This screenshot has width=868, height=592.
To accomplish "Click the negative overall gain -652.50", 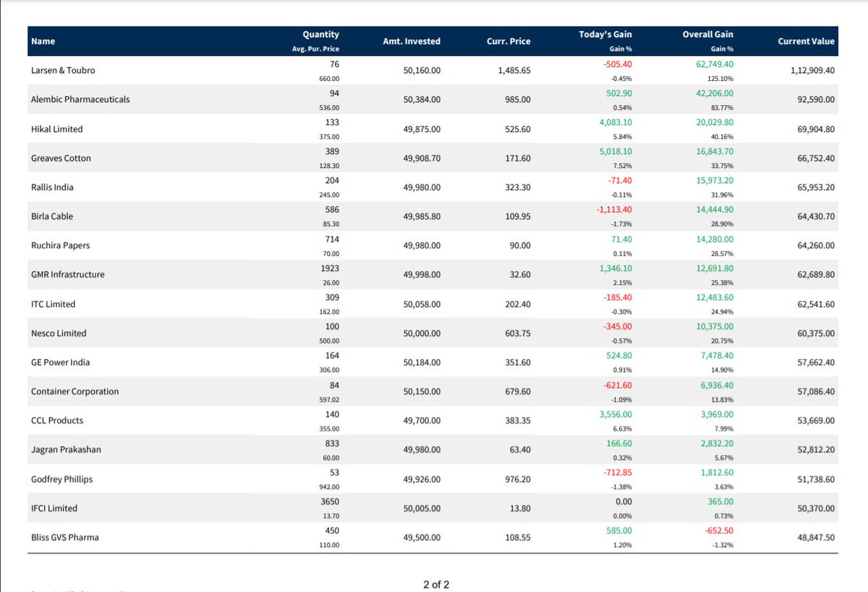I will 718,530.
